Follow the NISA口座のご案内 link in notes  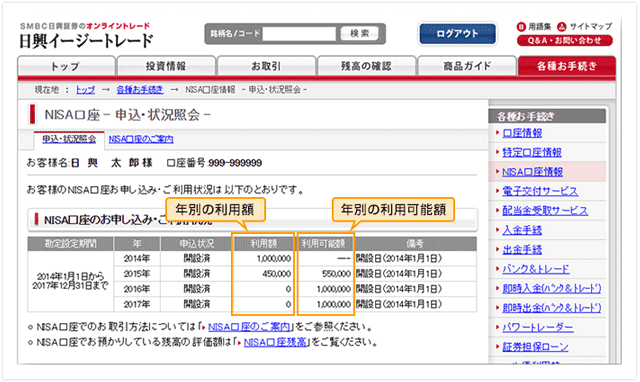(249, 327)
